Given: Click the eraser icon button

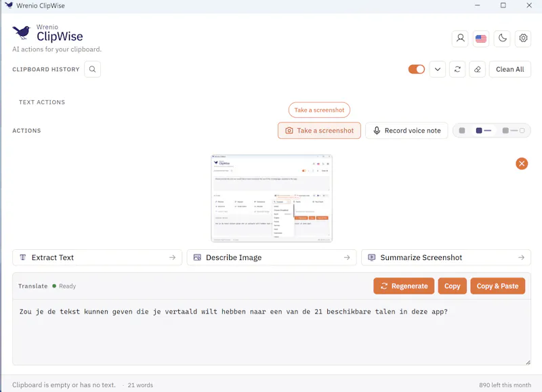Looking at the screenshot, I should pos(478,69).
